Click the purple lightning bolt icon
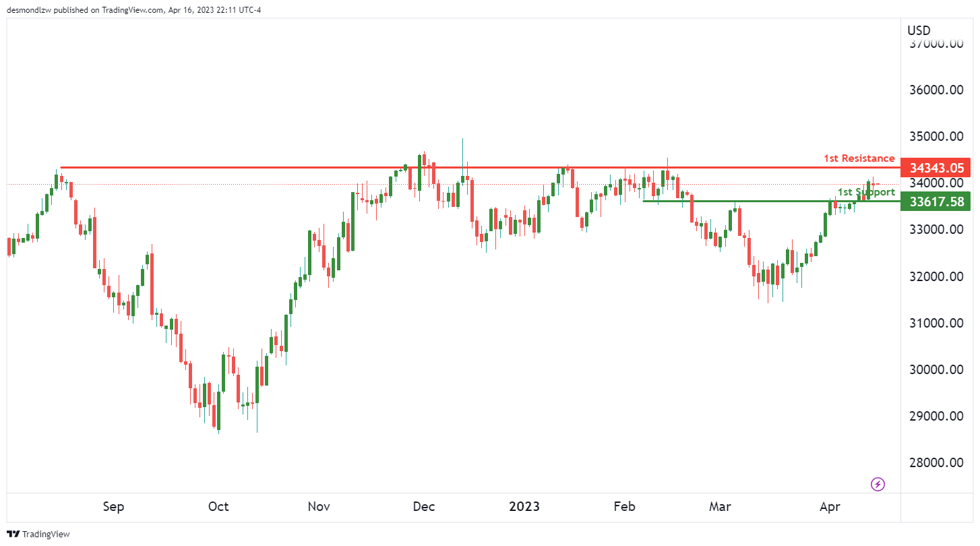The width and height of the screenshot is (980, 546). pyautogui.click(x=878, y=484)
